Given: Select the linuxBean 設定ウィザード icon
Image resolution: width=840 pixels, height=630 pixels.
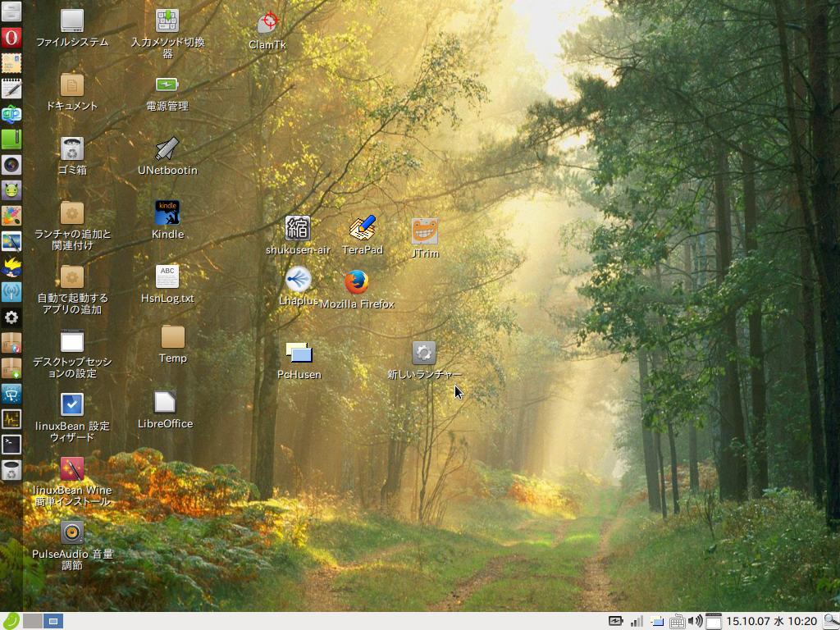Looking at the screenshot, I should point(72,418).
